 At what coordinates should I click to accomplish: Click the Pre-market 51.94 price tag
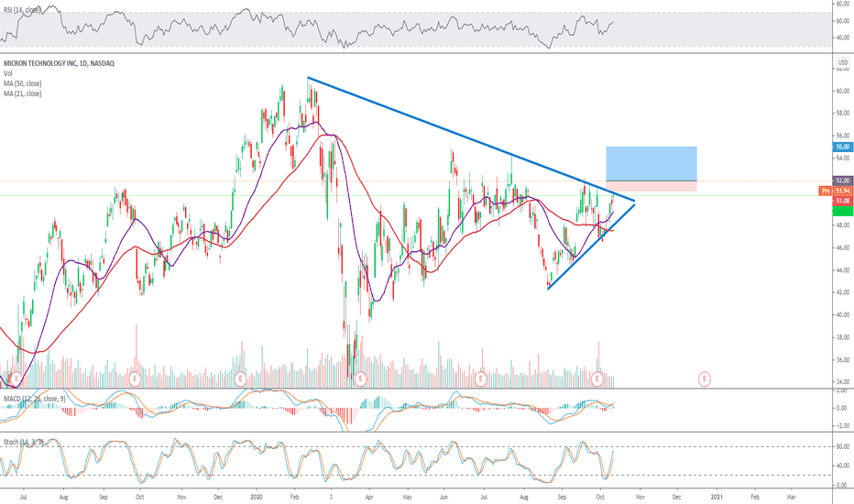point(836,191)
